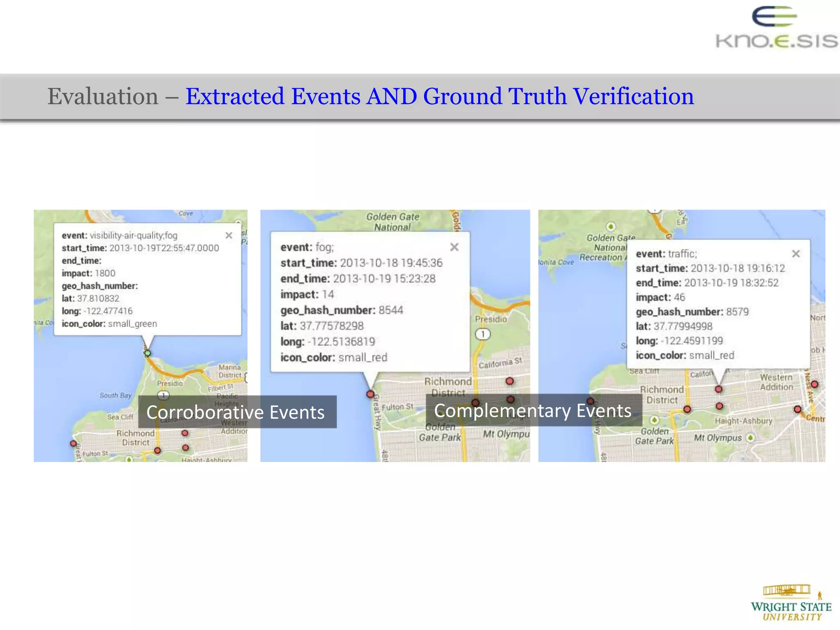Click the Route 1 shield near Presidio in middle map
This screenshot has width=840, height=630.
[x=483, y=334]
